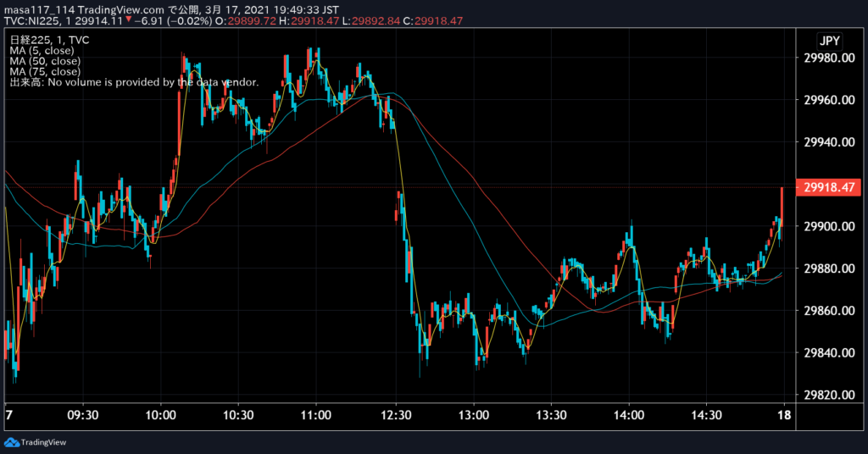Click the red down-arrow change indicator
This screenshot has height=454, width=868.
click(129, 20)
